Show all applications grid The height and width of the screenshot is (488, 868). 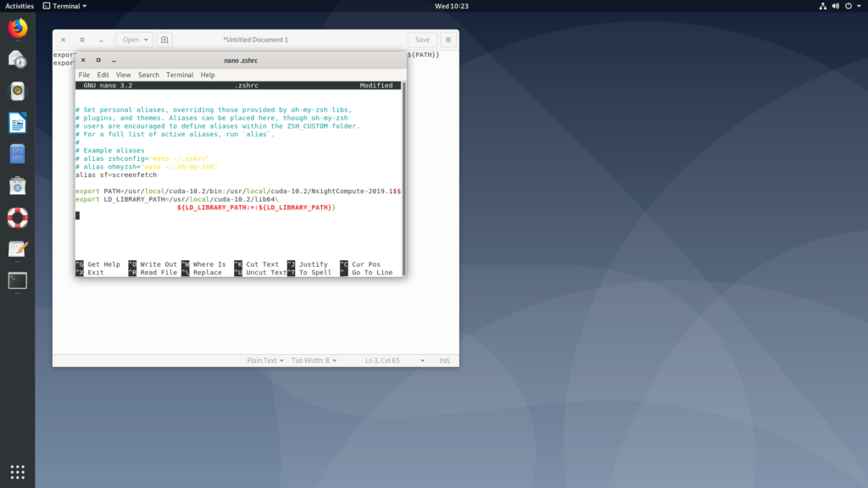(x=18, y=472)
